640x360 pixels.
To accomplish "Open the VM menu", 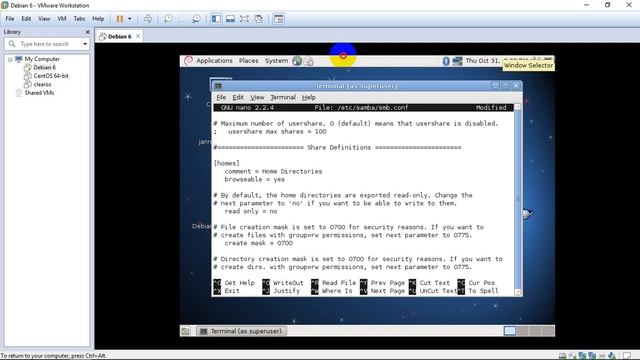I will pyautogui.click(x=62, y=19).
